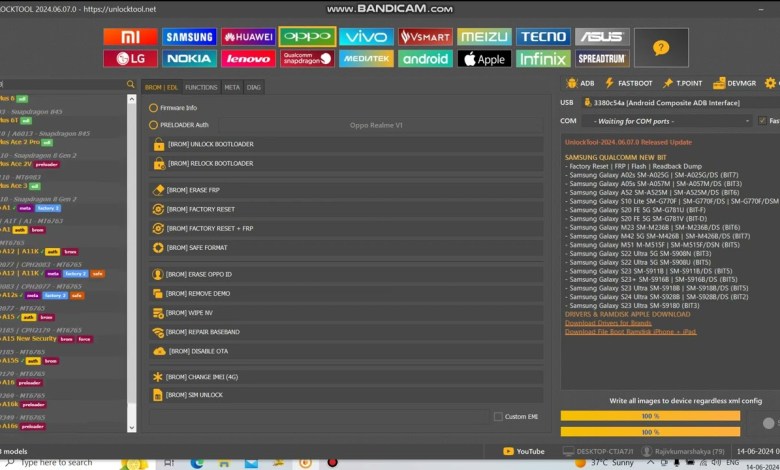
Task: Run [BROM] ERASE FRP
Action: pos(346,190)
